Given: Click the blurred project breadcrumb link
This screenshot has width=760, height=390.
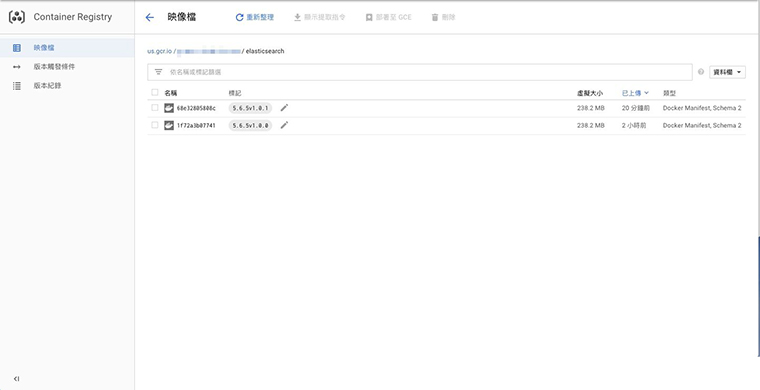Looking at the screenshot, I should 208,51.
